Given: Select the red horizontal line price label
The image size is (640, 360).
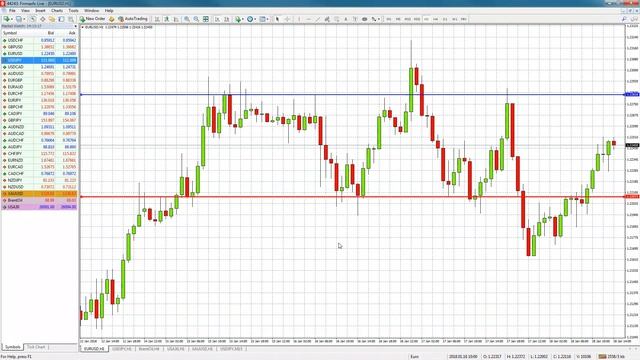Looking at the screenshot, I should click(x=632, y=197).
